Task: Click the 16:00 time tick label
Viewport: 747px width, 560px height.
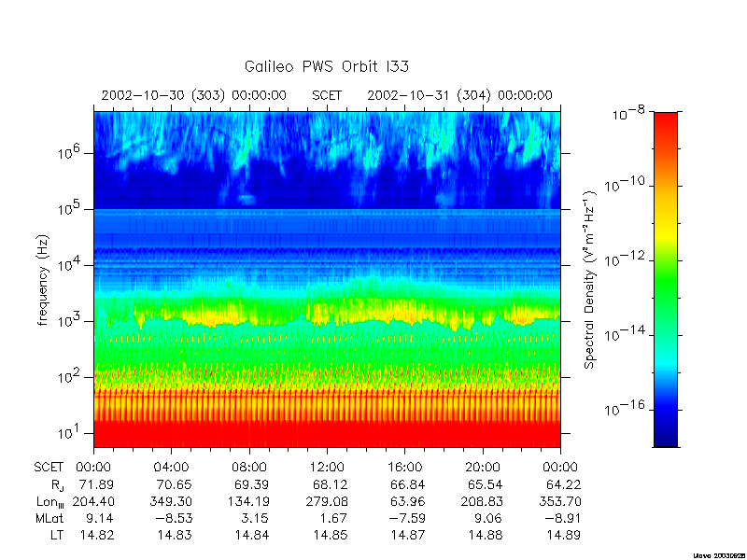Action: point(405,468)
